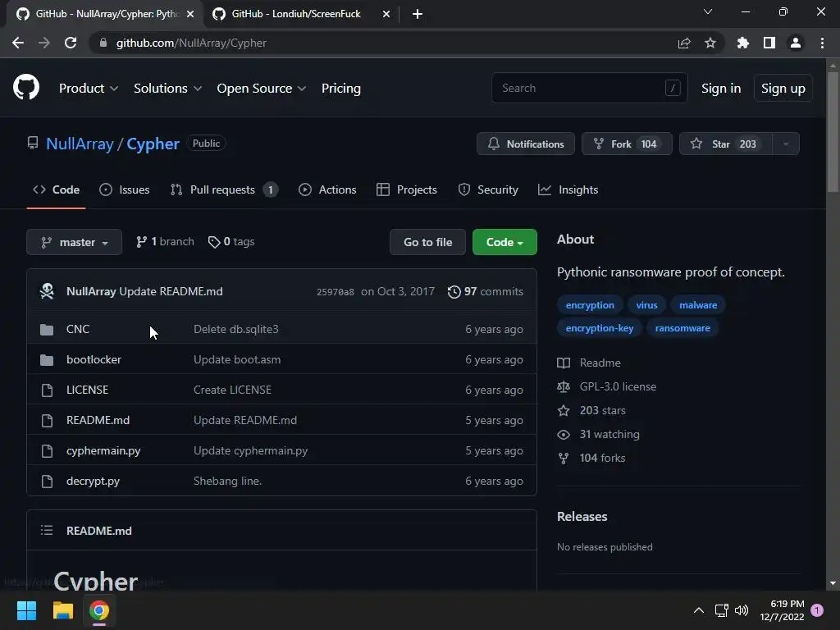Click the GitHub search input field
Image resolution: width=840 pixels, height=630 pixels.
coord(589,88)
